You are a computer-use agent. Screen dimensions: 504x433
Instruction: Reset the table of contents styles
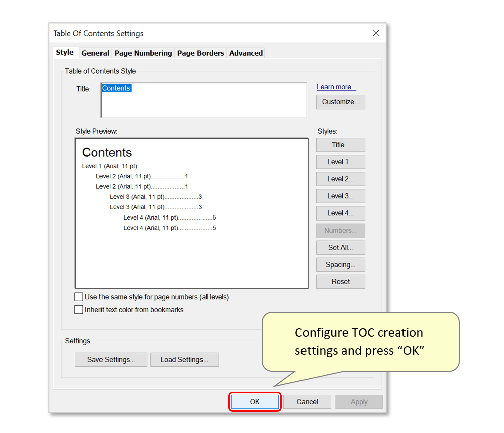(x=340, y=282)
